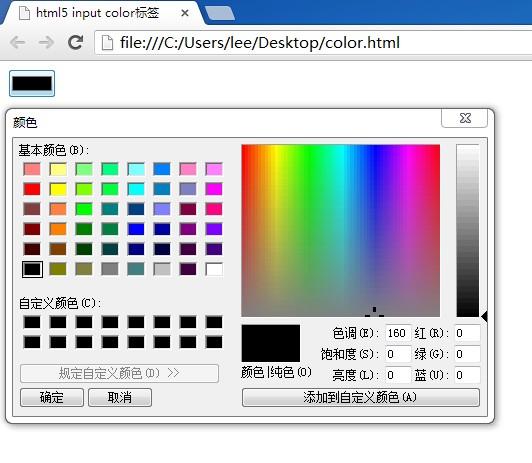Pick the white basic color swatch
The width and height of the screenshot is (532, 463).
coord(214,269)
